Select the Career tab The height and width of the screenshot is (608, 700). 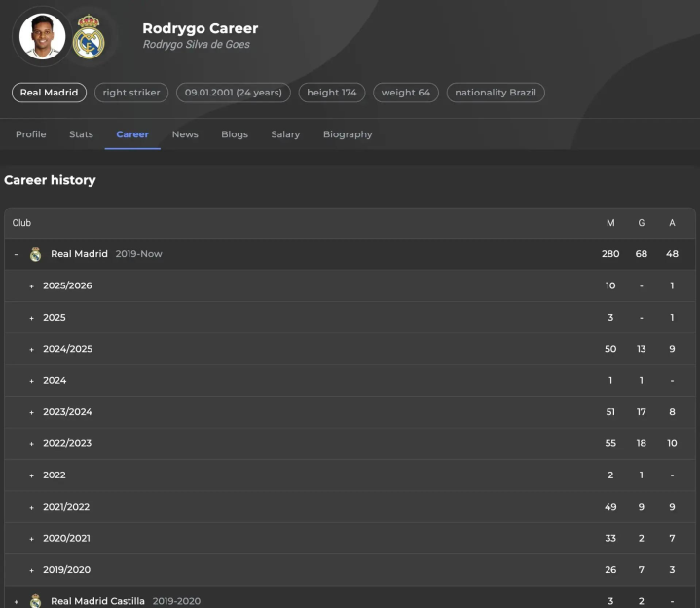(132, 134)
